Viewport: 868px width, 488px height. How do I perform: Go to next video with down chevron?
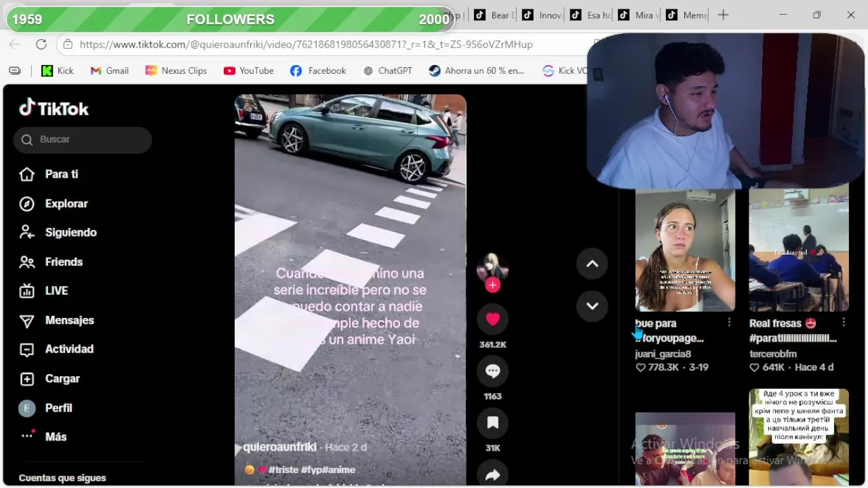click(x=592, y=306)
